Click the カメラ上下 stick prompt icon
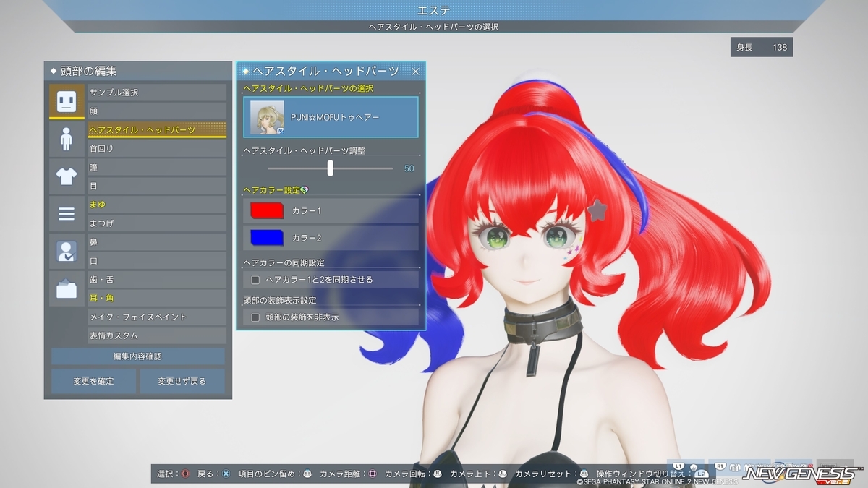 pos(502,474)
